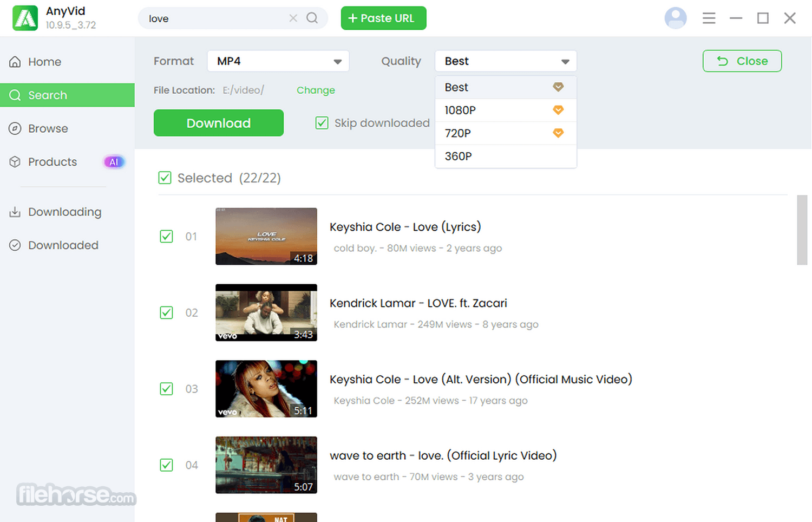Click the Products box icon in sidebar
Screen dimensions: 812x522
15,162
